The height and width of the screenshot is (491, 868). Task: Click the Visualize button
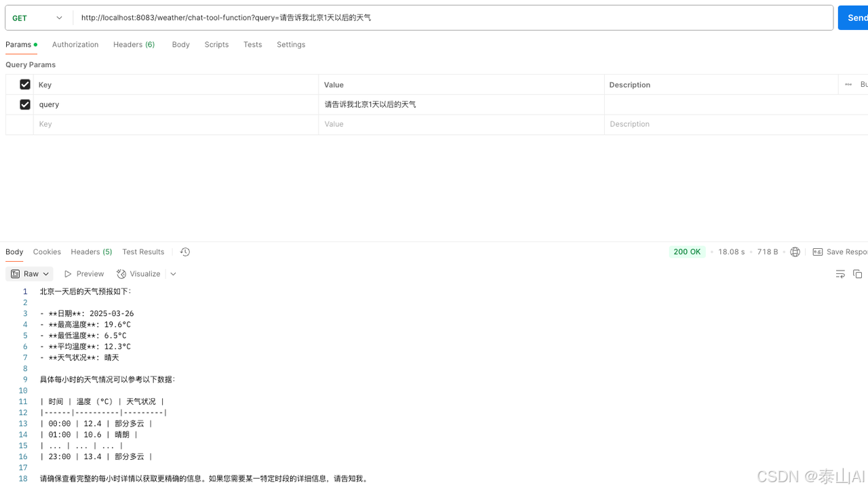(x=138, y=274)
